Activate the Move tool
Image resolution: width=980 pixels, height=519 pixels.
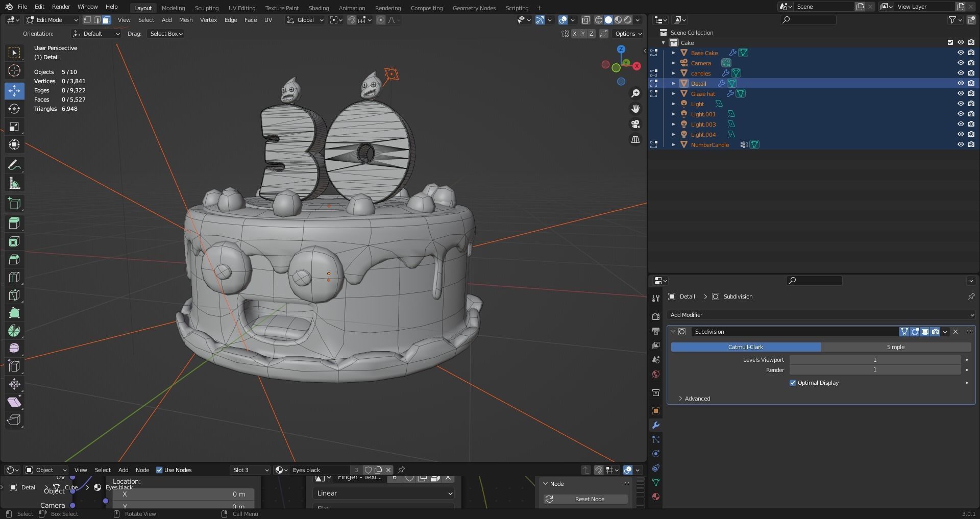pos(14,91)
